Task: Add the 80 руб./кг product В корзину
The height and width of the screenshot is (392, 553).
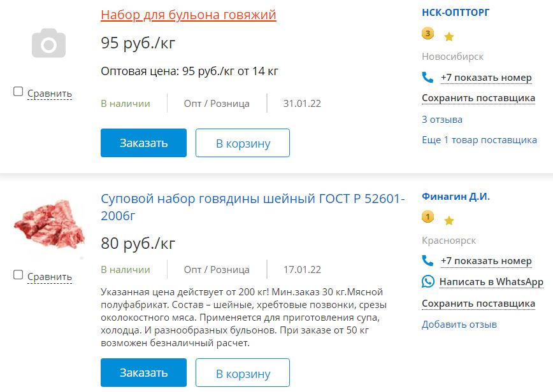Action: pyautogui.click(x=243, y=373)
